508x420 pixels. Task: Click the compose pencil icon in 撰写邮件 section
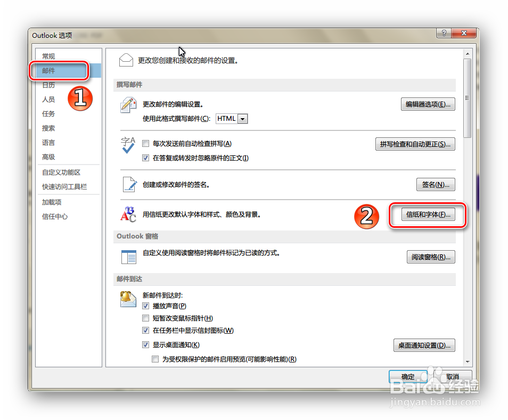coord(128,105)
